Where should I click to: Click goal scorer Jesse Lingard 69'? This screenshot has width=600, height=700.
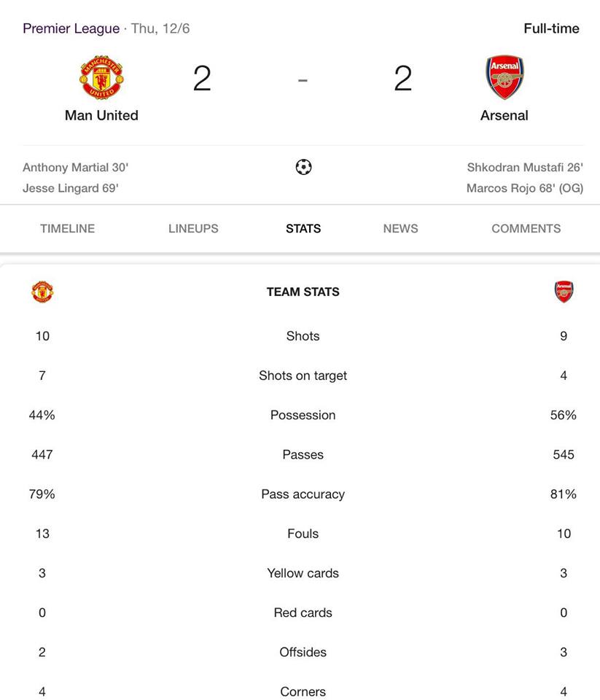[x=71, y=188]
